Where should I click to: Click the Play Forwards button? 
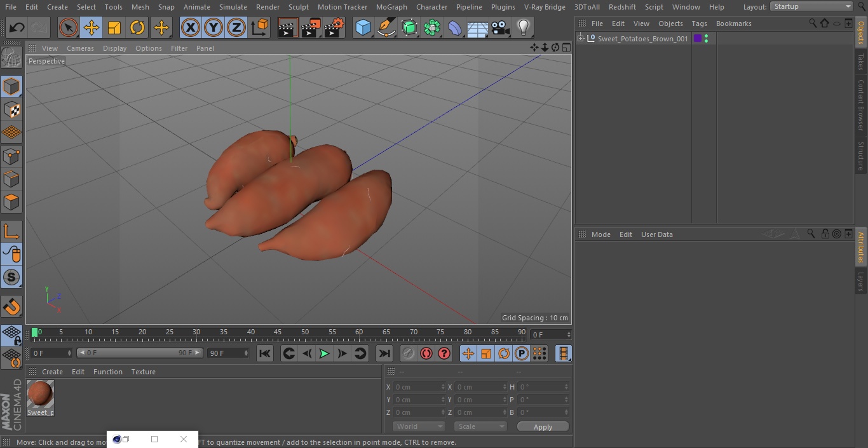click(x=324, y=353)
